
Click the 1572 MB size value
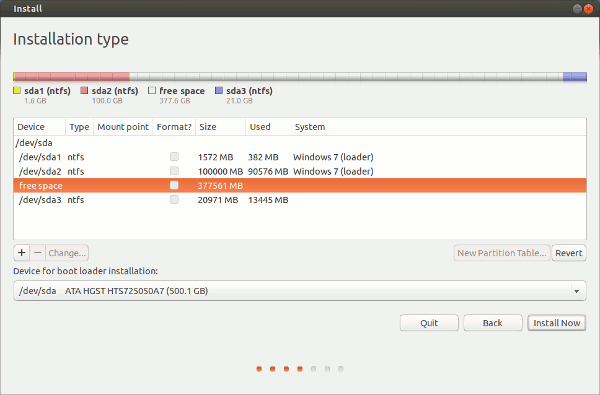(215, 157)
